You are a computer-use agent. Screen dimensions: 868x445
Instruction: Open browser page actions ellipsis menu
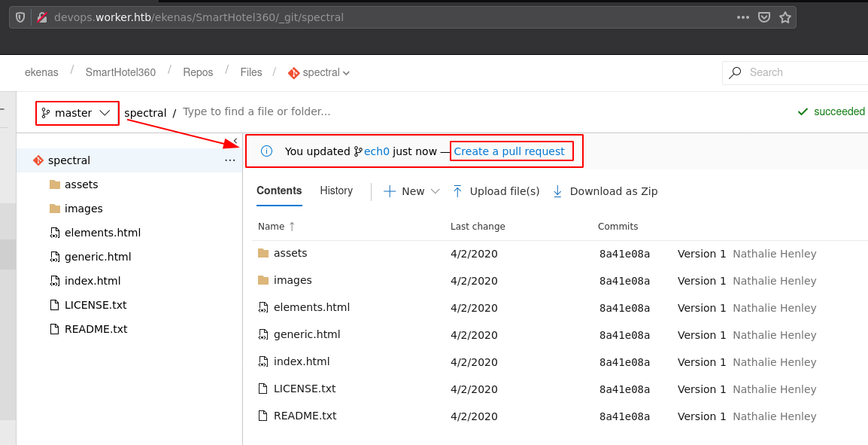click(743, 17)
